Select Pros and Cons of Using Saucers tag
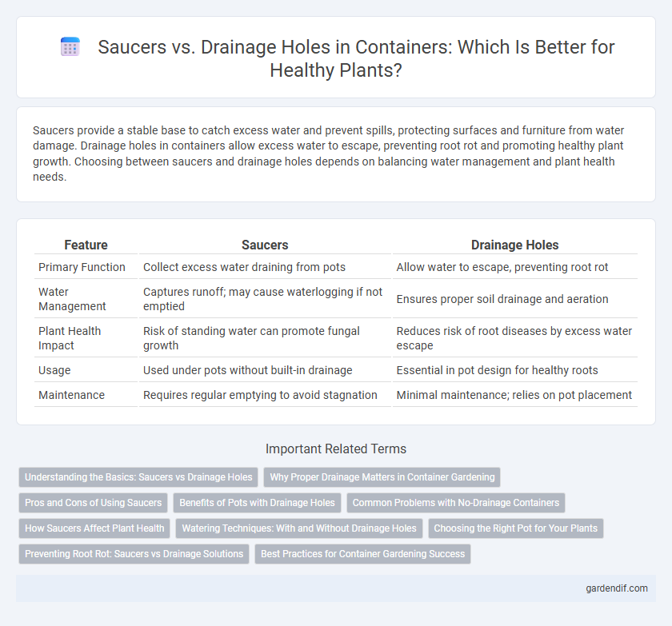 coord(93,503)
